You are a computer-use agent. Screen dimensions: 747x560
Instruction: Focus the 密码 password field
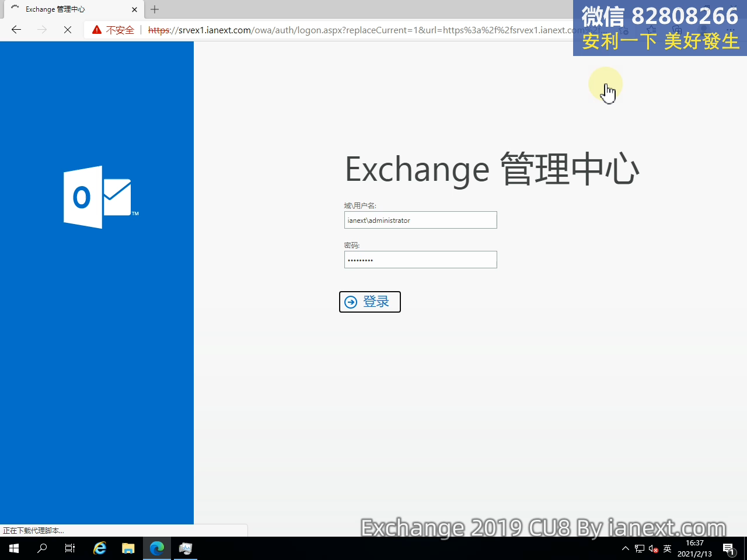[x=420, y=260]
